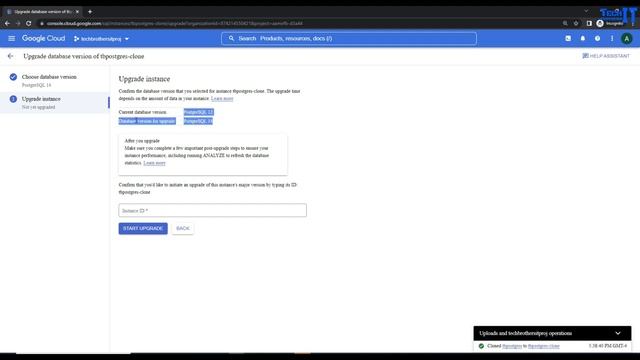This screenshot has width=640, height=360.
Task: Go back using the page back arrow
Action: pyautogui.click(x=11, y=56)
